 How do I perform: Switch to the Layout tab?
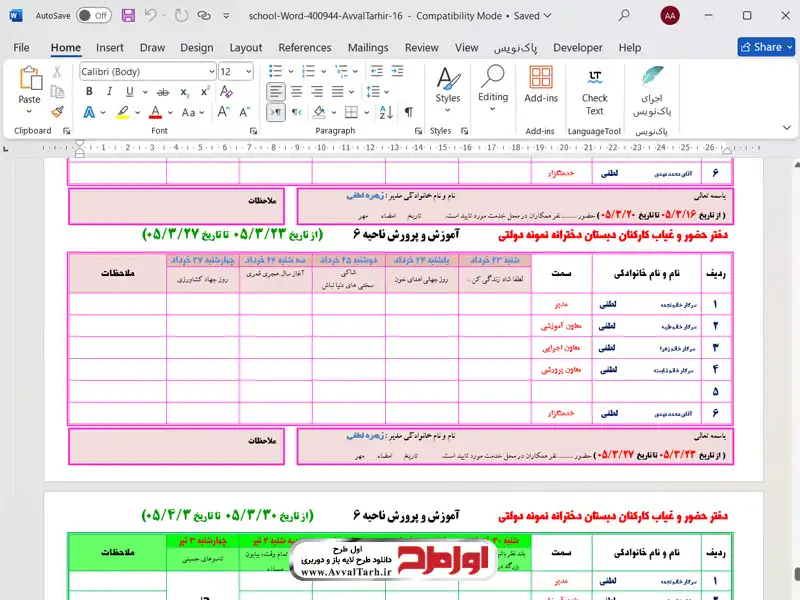(245, 47)
